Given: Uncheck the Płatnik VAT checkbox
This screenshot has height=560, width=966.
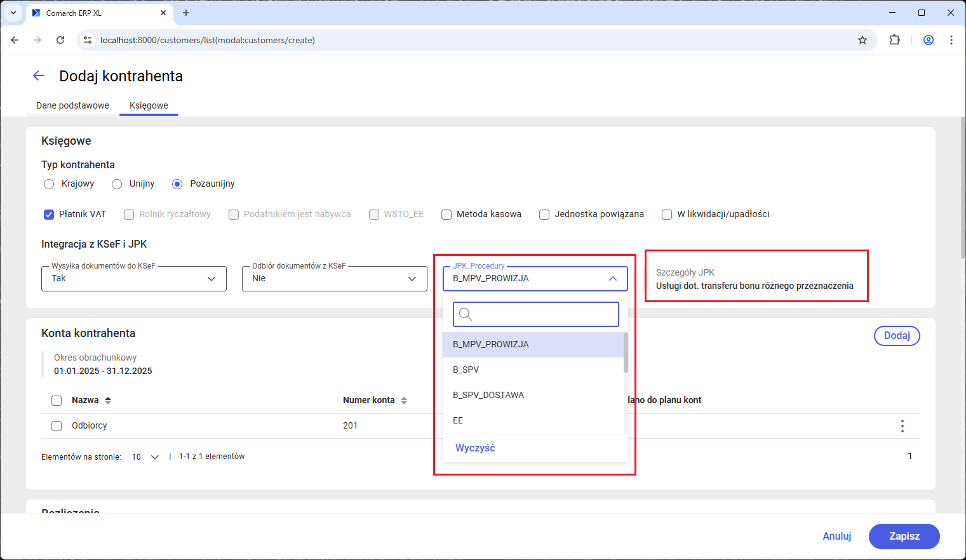Looking at the screenshot, I should click(49, 215).
